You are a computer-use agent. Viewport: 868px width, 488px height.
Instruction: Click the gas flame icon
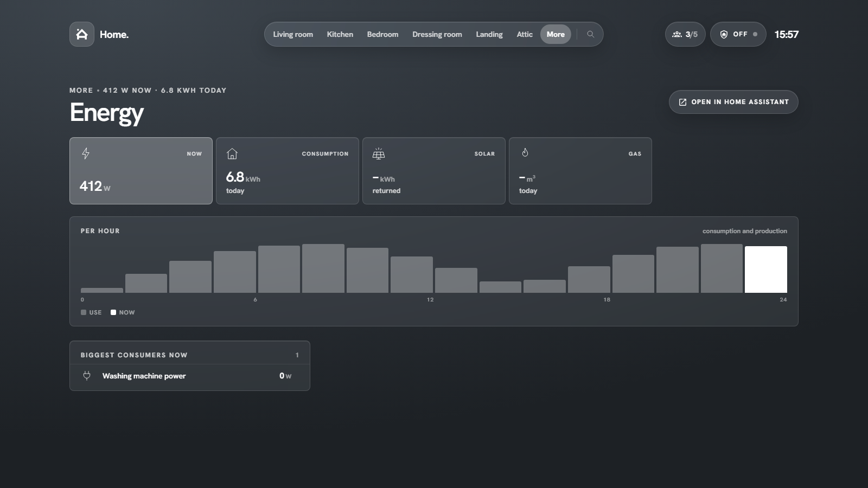525,153
